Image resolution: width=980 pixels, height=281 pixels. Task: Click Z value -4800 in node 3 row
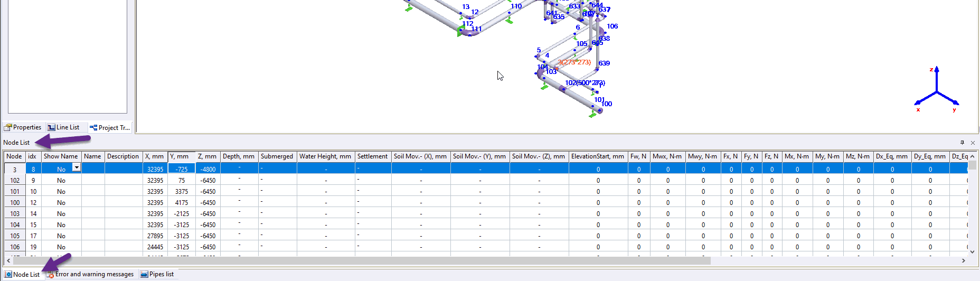208,169
